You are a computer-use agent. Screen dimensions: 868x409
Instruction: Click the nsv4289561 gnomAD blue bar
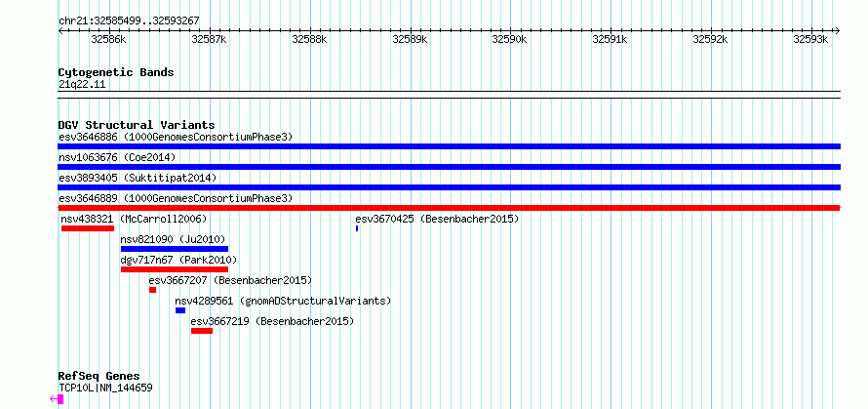click(180, 310)
